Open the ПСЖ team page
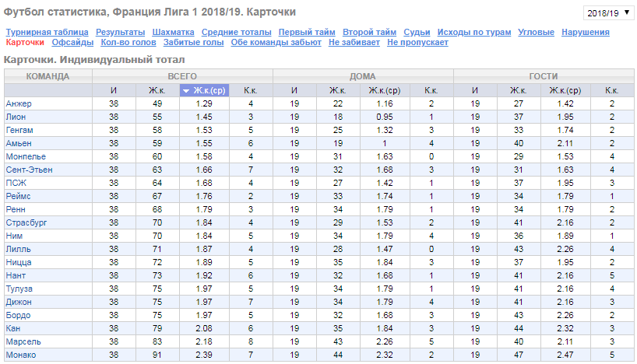 click(16, 183)
